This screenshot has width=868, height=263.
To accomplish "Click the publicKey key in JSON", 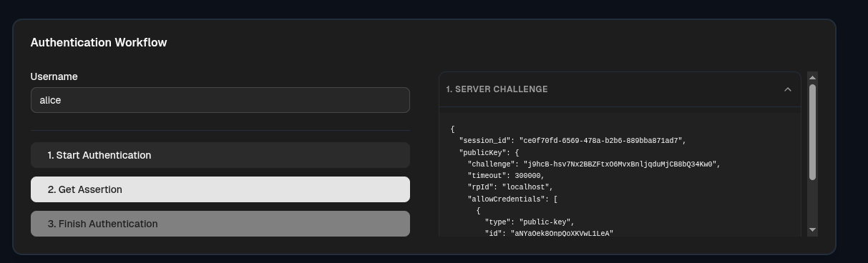I will [x=482, y=152].
